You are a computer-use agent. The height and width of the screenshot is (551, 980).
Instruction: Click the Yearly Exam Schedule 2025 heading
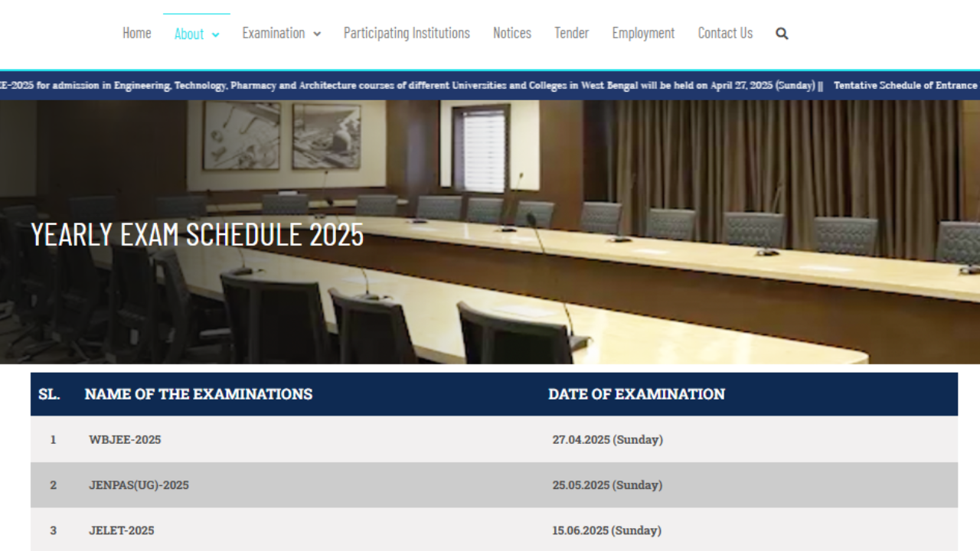[197, 234]
